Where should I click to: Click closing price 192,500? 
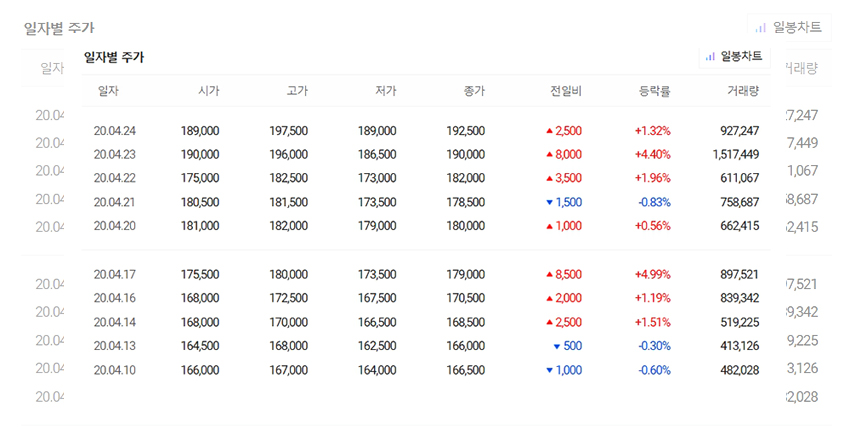coord(466,131)
